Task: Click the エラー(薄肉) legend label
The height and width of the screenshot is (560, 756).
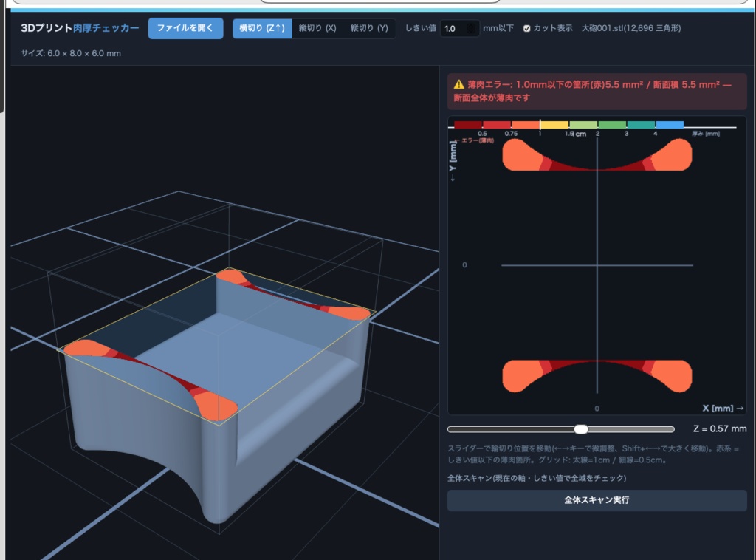Action: pyautogui.click(x=475, y=140)
